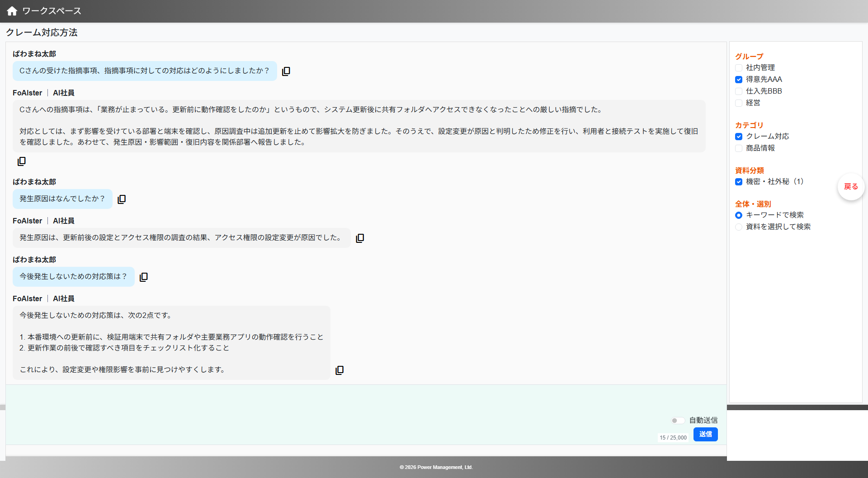The image size is (868, 478).
Task: Click the クレーム対応方法 page title
Action: click(x=42, y=33)
